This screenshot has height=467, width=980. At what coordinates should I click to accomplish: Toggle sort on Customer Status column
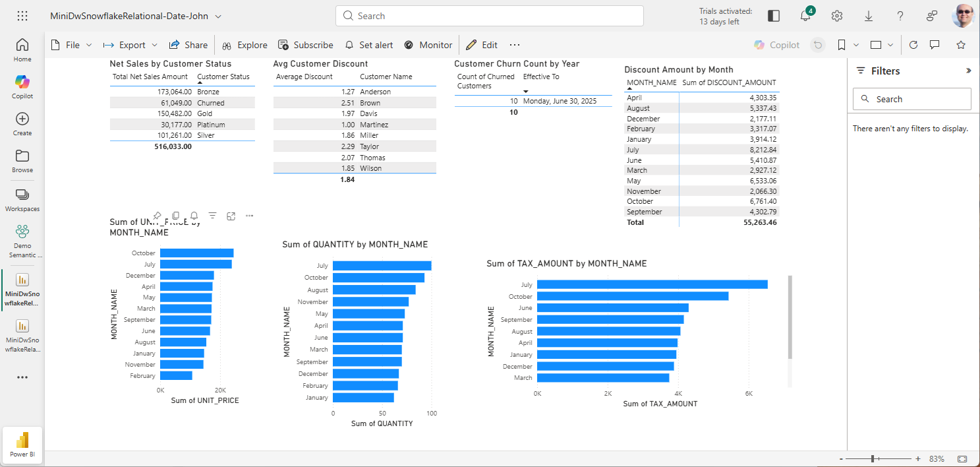pyautogui.click(x=223, y=77)
